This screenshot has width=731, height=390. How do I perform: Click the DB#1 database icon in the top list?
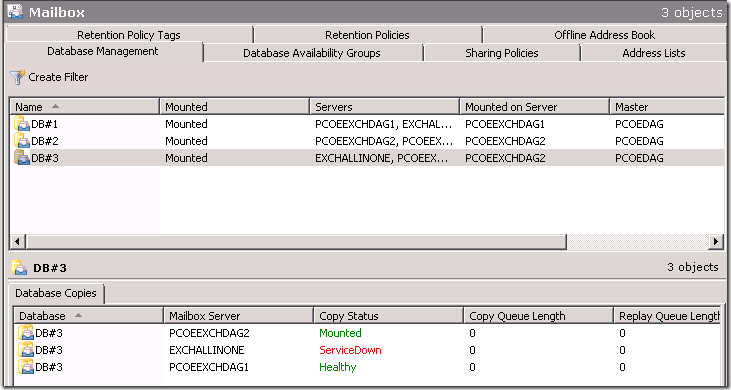(x=21, y=124)
